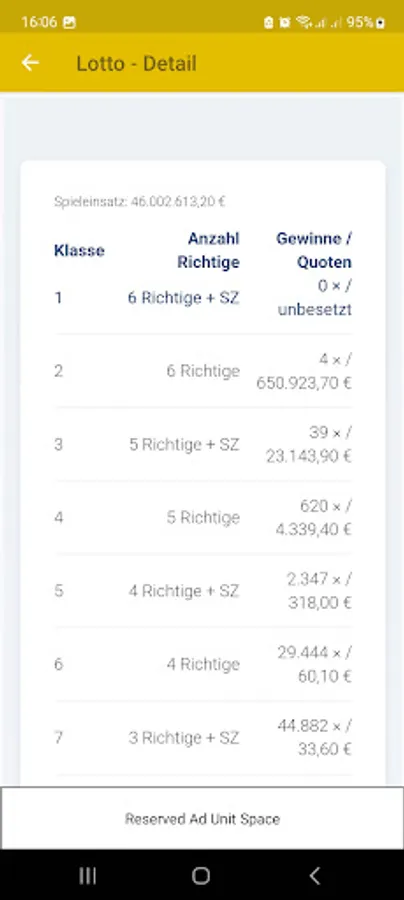Image resolution: width=404 pixels, height=900 pixels.
Task: Tap the 4.339,40 € quota value
Action: [313, 529]
